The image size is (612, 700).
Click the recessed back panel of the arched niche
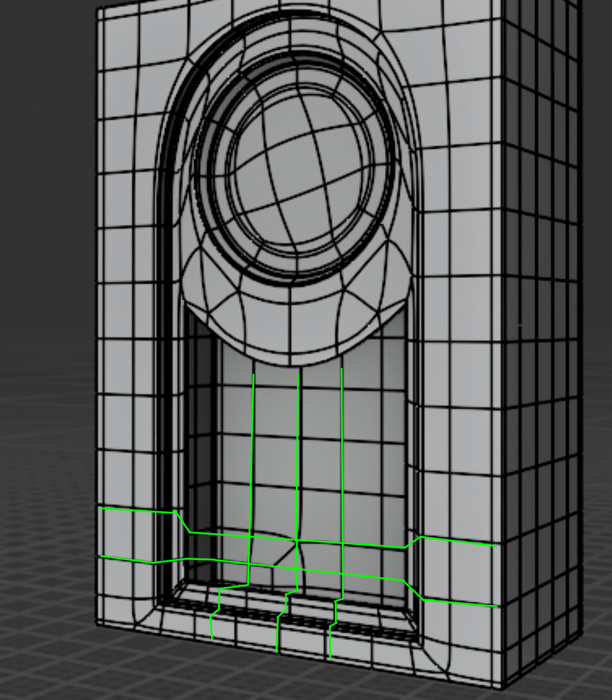click(x=313, y=473)
